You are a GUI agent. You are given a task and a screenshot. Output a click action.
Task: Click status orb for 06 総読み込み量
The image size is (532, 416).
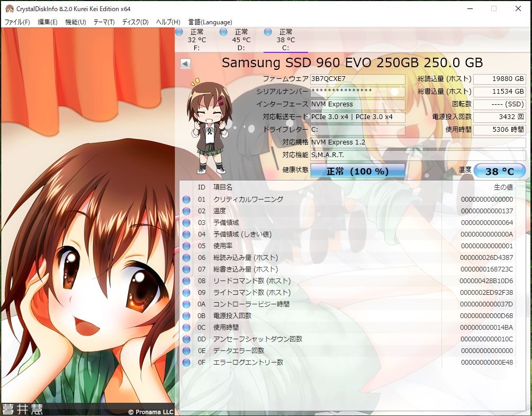pyautogui.click(x=186, y=258)
